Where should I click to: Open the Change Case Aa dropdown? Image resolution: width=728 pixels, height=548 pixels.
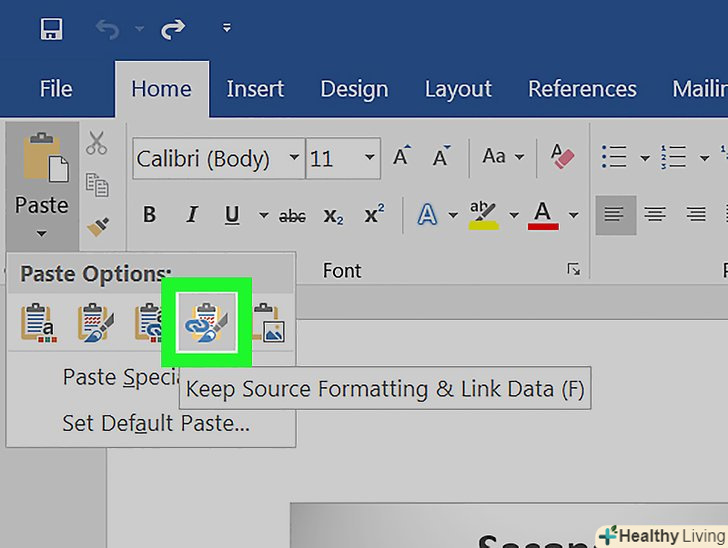[503, 157]
